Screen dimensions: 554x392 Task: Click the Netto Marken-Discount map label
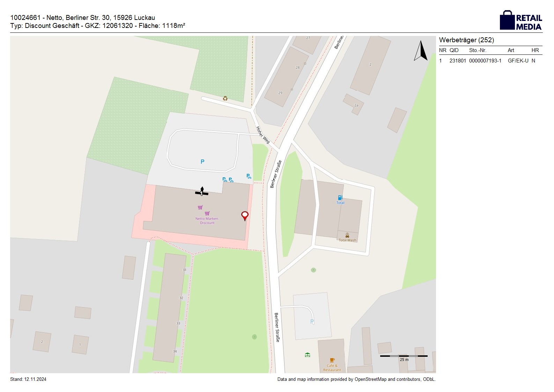[207, 221]
